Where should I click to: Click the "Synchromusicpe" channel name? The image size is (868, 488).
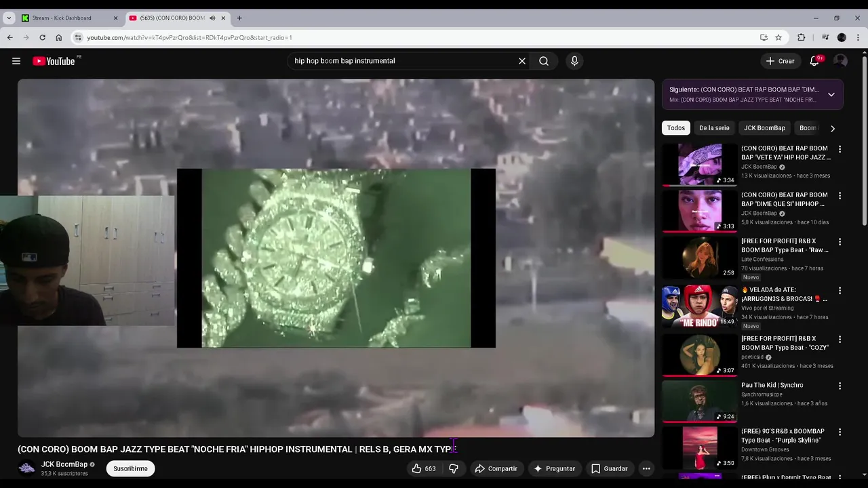click(x=762, y=394)
